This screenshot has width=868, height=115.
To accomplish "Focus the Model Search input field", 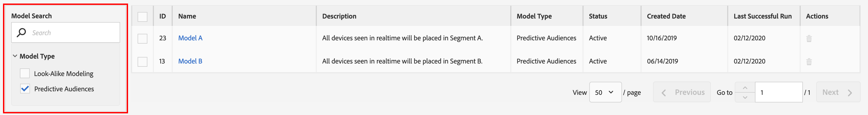I will (x=66, y=32).
